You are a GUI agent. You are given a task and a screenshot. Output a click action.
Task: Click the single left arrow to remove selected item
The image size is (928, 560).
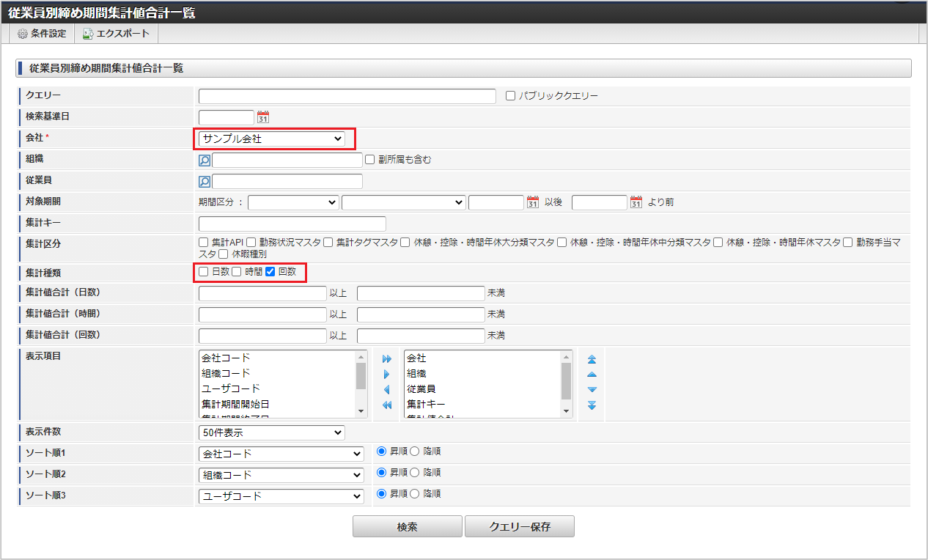click(386, 389)
